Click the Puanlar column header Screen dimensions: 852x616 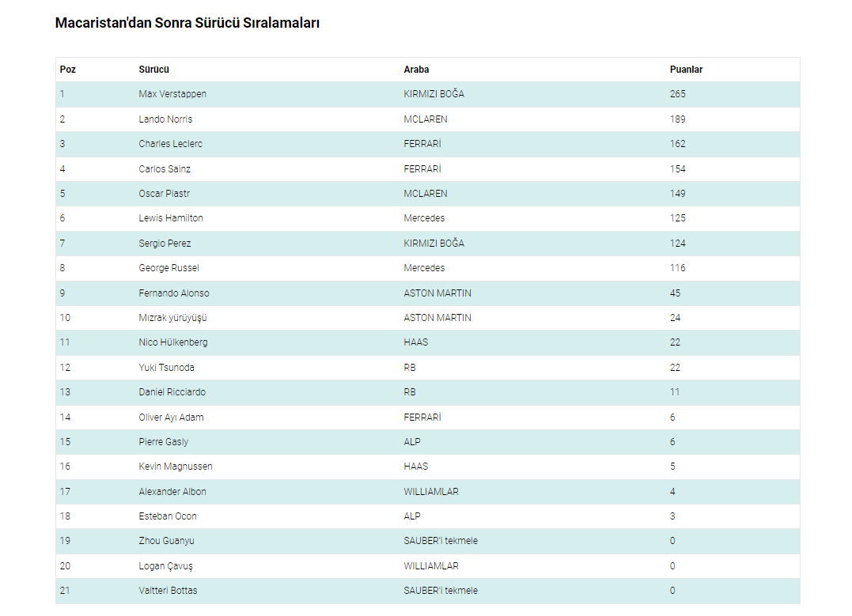[686, 70]
